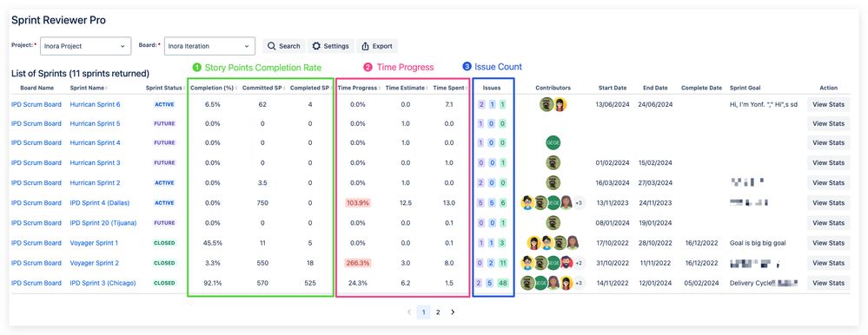Open the Voyager Sprint 1 link
The width and height of the screenshot is (868, 335).
94,243
